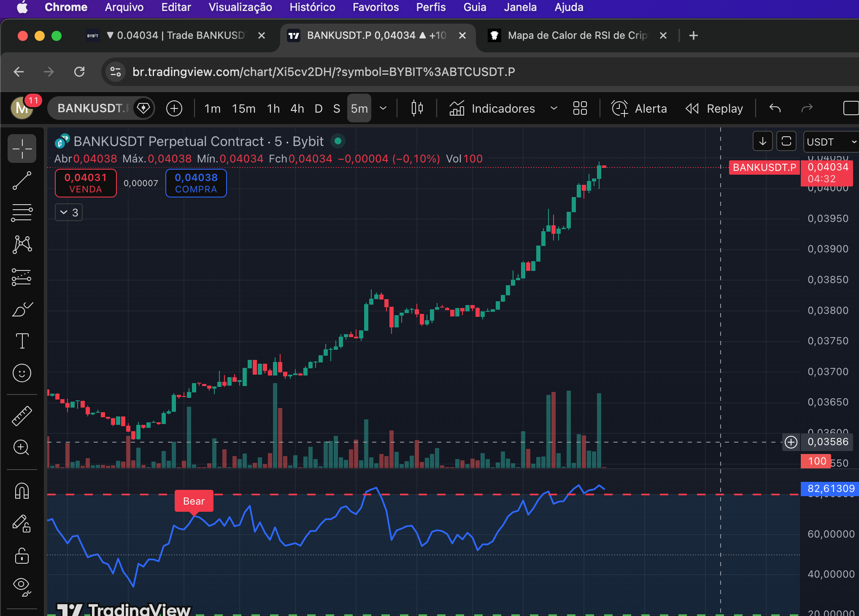Choose the text annotation tool
This screenshot has height=616, width=859.
point(22,341)
